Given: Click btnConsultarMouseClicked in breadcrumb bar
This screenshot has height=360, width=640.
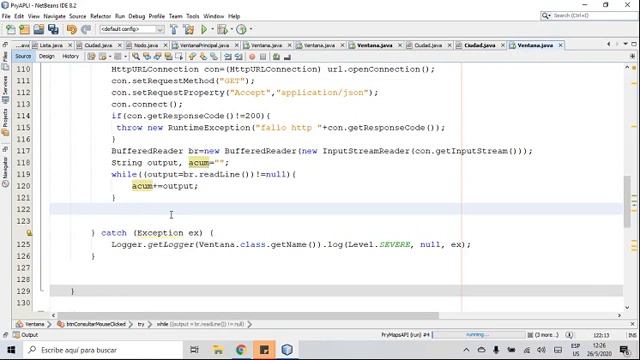Looking at the screenshot, I should pos(96,324).
